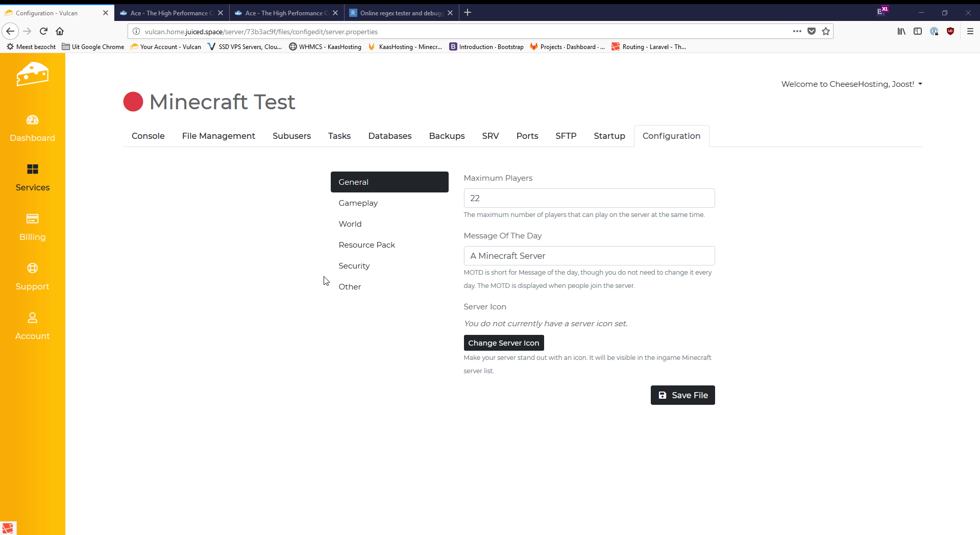Open the Account user icon

pos(32,318)
